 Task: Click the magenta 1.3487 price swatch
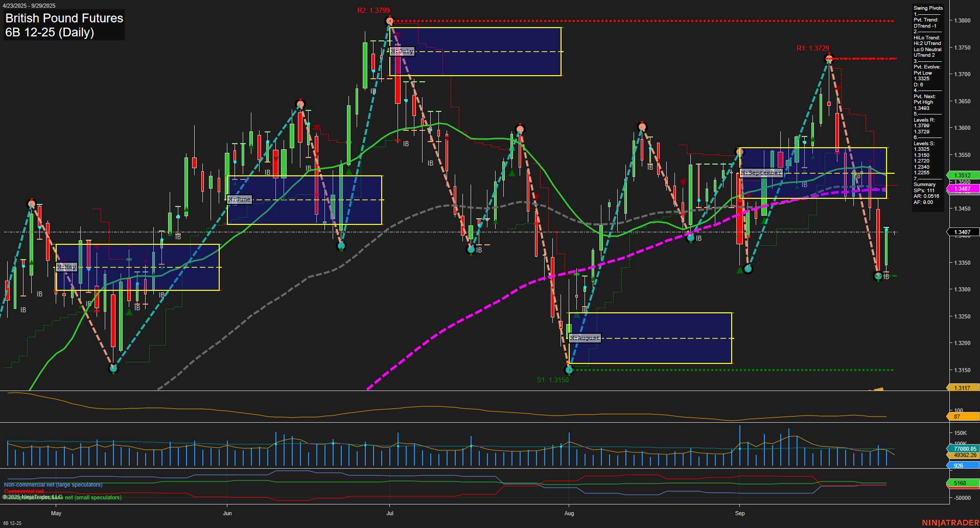[963, 189]
